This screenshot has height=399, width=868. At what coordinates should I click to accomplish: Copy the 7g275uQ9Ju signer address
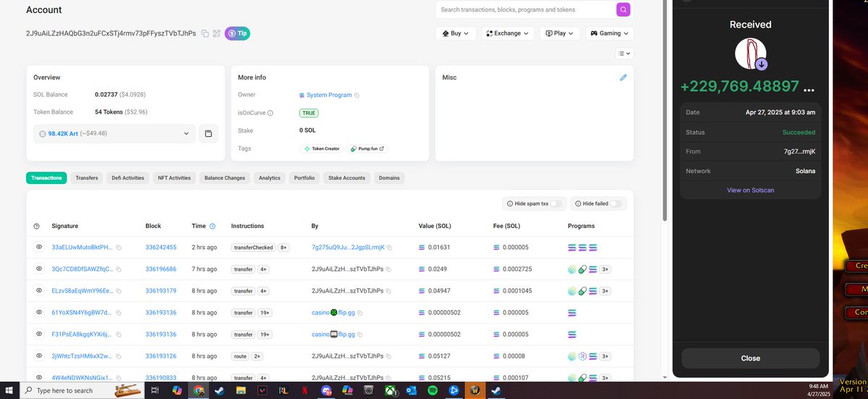(389, 248)
